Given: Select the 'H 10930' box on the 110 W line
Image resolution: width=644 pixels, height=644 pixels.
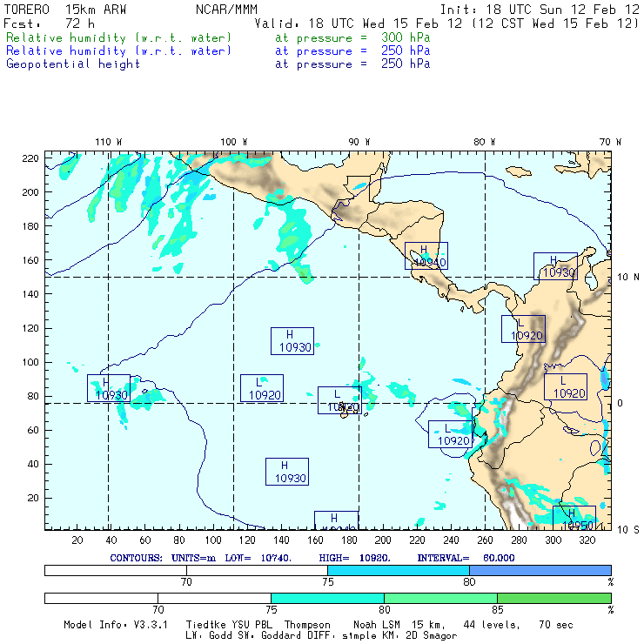Looking at the screenshot, I should tap(109, 388).
